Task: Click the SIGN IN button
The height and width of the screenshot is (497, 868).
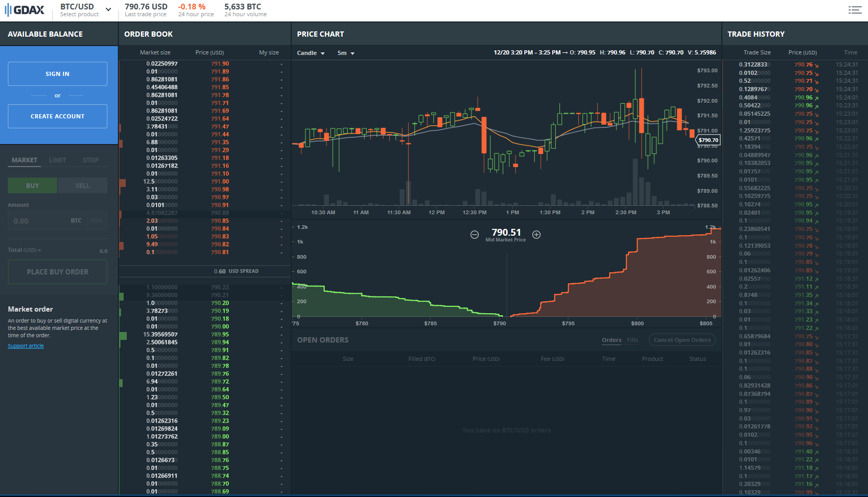Action: 58,74
